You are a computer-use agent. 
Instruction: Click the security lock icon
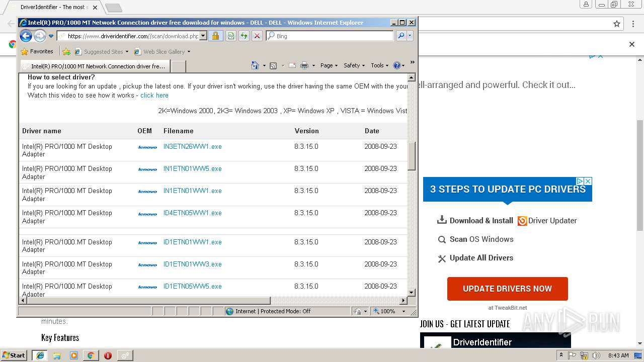coord(215,36)
